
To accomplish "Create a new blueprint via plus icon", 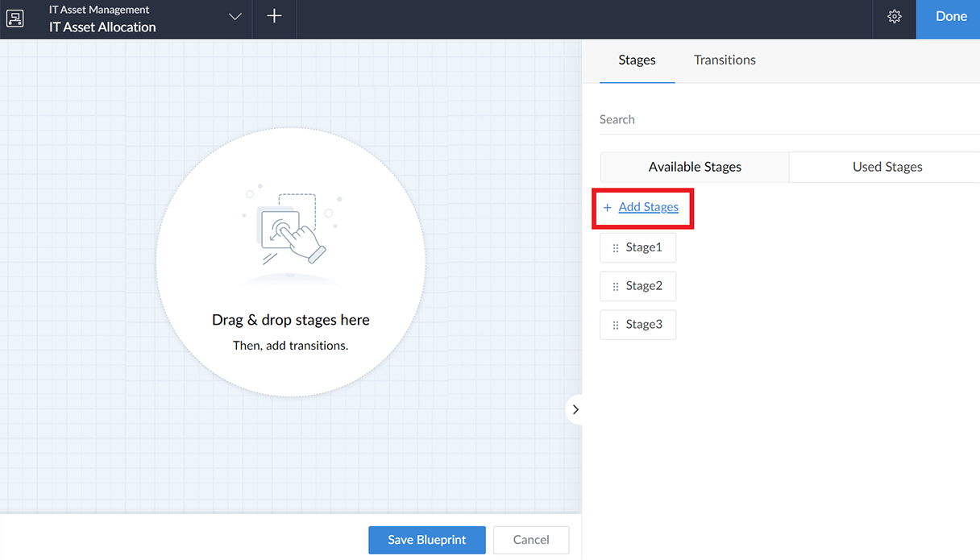I will [274, 15].
